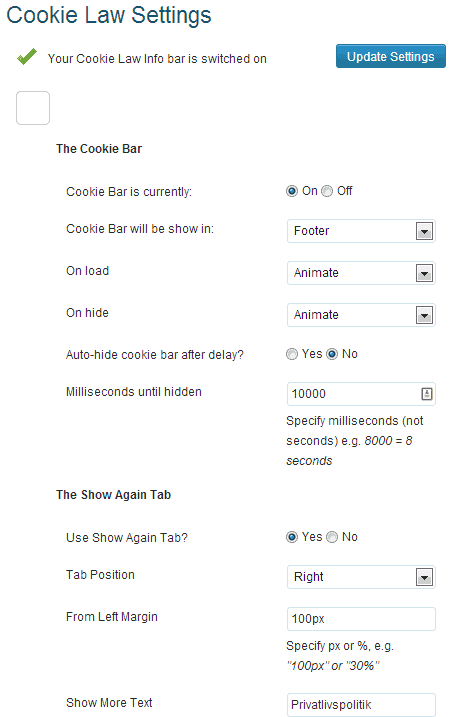Open the Tab Position Right dropdown
Screen dimensions: 461x717
coord(361,577)
